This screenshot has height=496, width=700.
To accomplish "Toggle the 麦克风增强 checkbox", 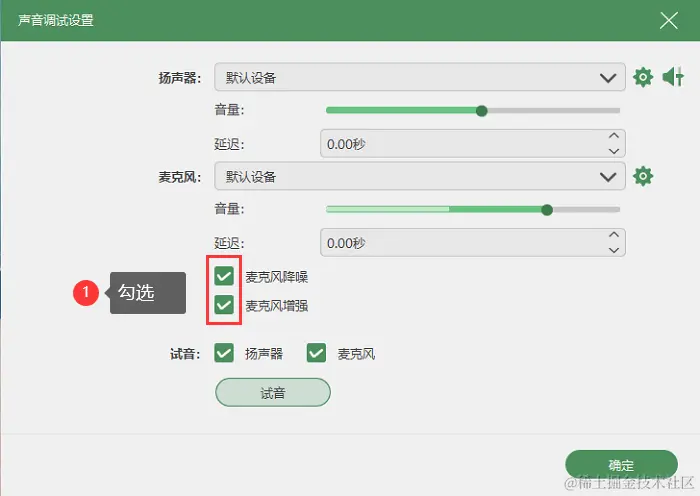I will [224, 305].
